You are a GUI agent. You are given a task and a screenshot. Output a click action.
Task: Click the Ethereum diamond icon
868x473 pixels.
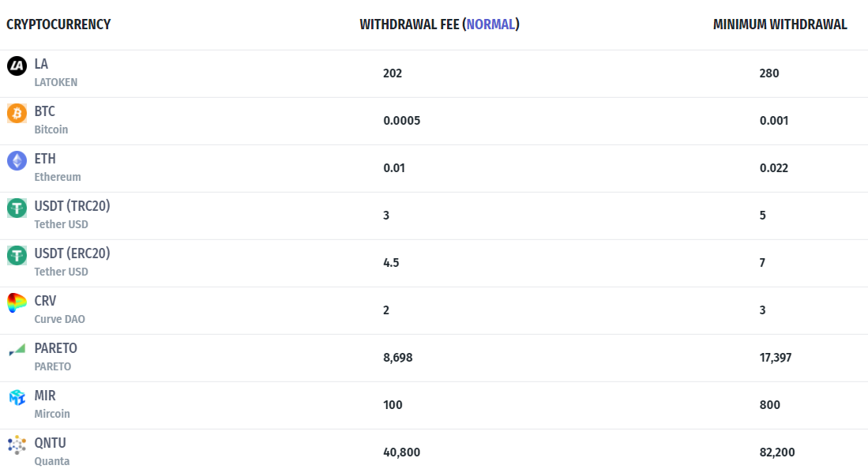[x=17, y=161]
